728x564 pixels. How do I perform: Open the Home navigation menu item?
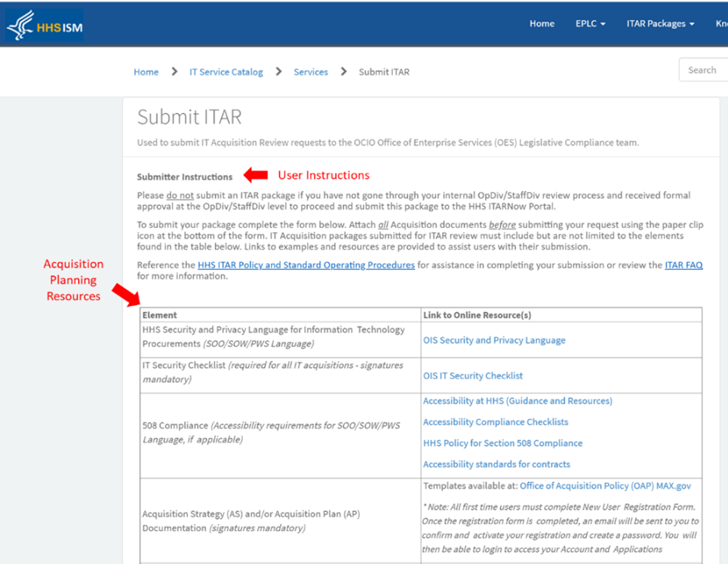(542, 23)
